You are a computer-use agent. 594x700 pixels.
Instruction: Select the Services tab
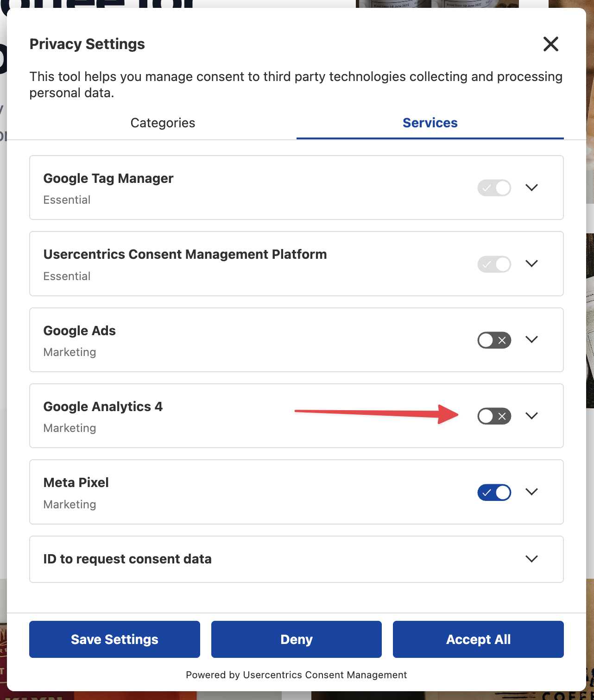point(430,123)
